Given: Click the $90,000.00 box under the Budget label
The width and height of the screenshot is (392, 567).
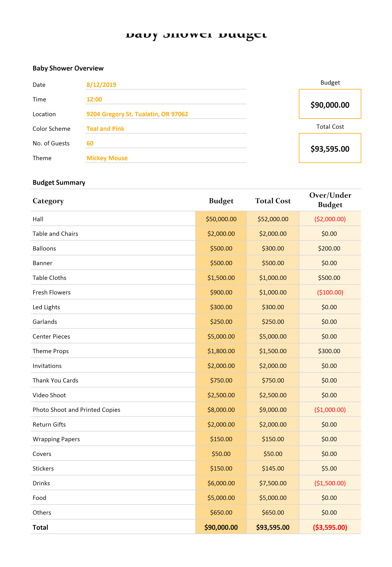Looking at the screenshot, I should point(330,104).
